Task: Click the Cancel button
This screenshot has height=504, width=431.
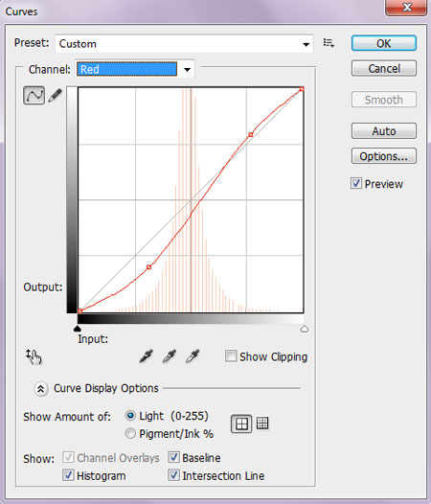Action: pyautogui.click(x=384, y=68)
